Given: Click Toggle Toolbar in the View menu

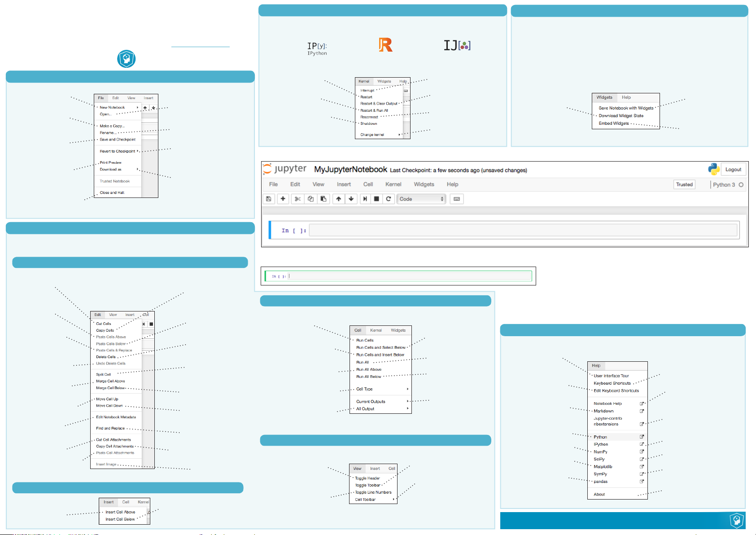Looking at the screenshot, I should [367, 485].
